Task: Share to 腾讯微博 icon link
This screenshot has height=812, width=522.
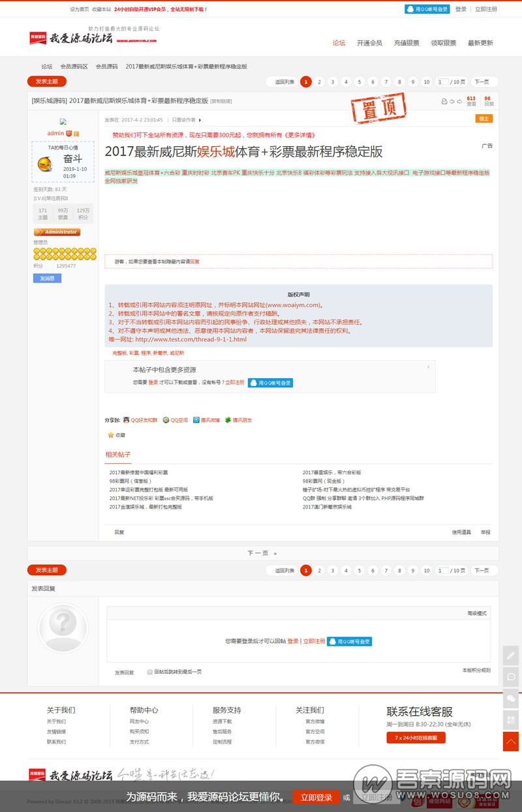Action: (x=196, y=420)
